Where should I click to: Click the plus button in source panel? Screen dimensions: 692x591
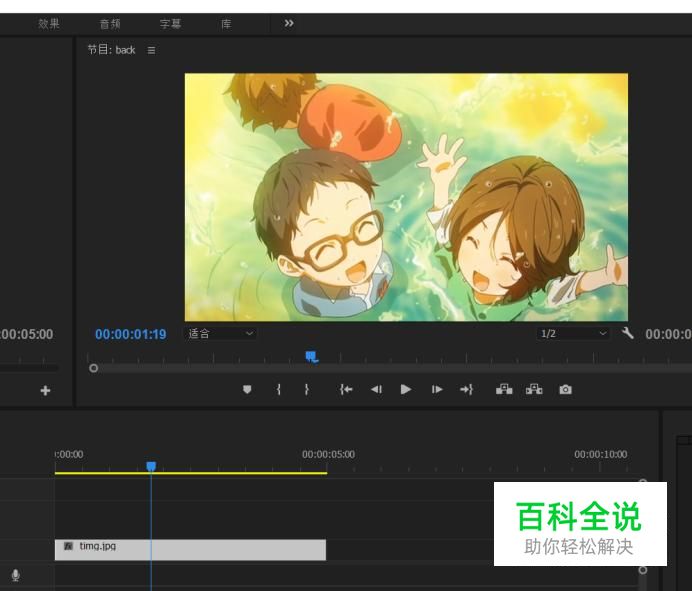45,390
